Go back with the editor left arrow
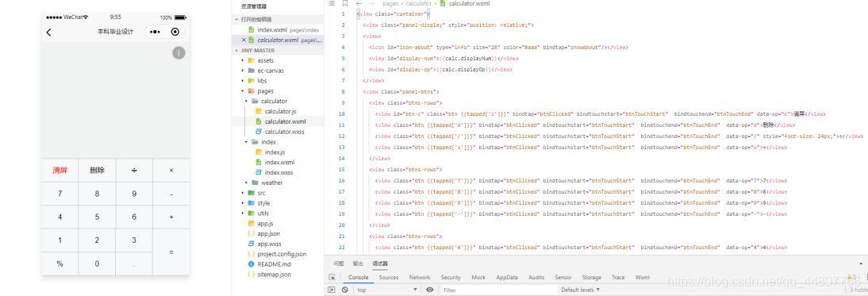Image resolution: width=868 pixels, height=296 pixels. (359, 3)
